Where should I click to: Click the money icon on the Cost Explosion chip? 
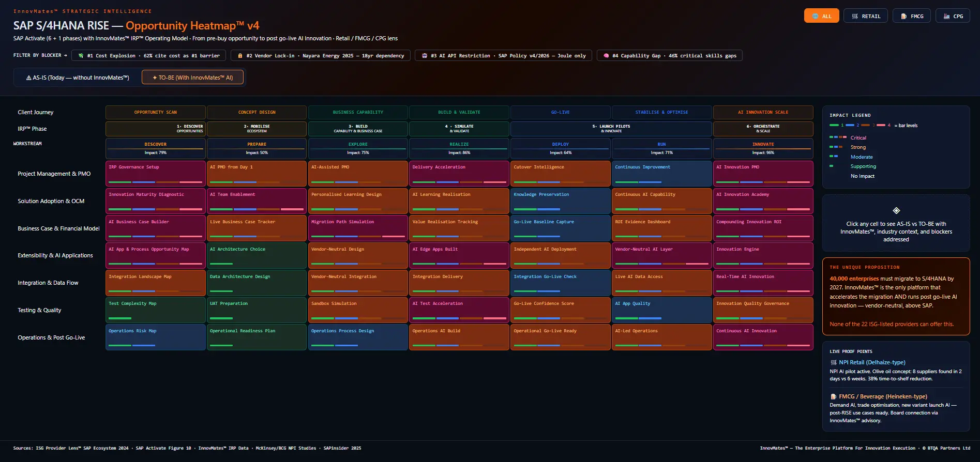pos(81,55)
